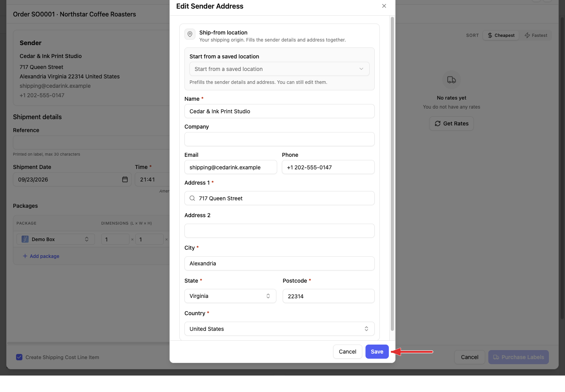Open the Demo Box package dropdown
Image resolution: width=565 pixels, height=392 pixels.
(56, 239)
